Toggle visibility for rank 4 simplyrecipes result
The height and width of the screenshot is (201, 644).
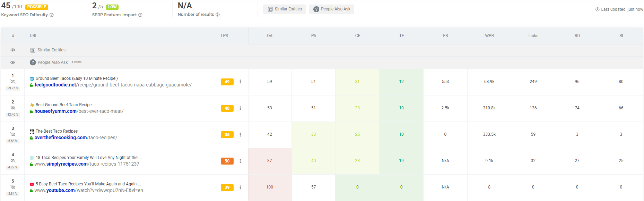coord(13,161)
